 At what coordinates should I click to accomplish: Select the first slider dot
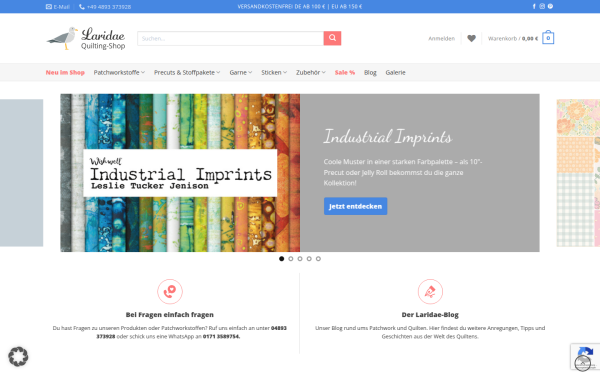[281, 259]
